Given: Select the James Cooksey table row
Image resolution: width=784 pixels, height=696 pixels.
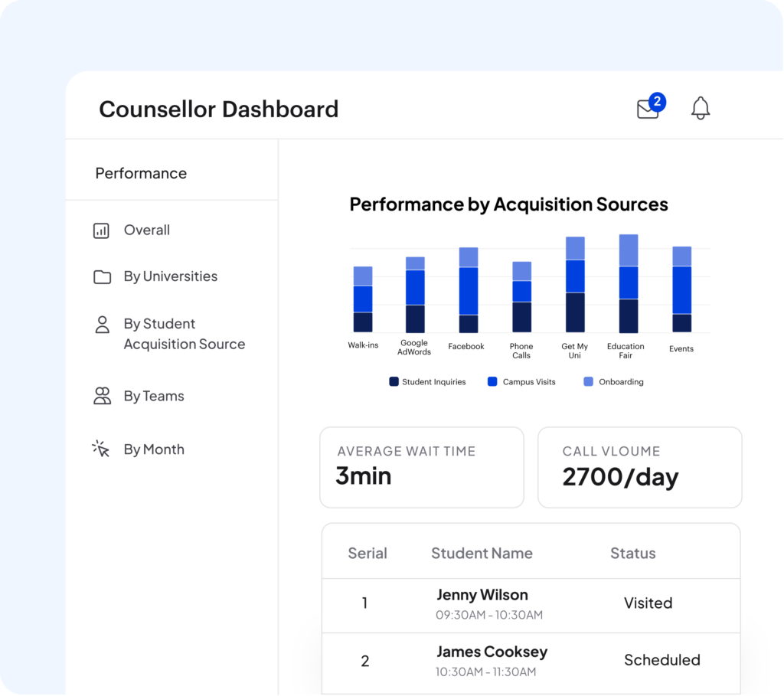Looking at the screenshot, I should point(531,659).
